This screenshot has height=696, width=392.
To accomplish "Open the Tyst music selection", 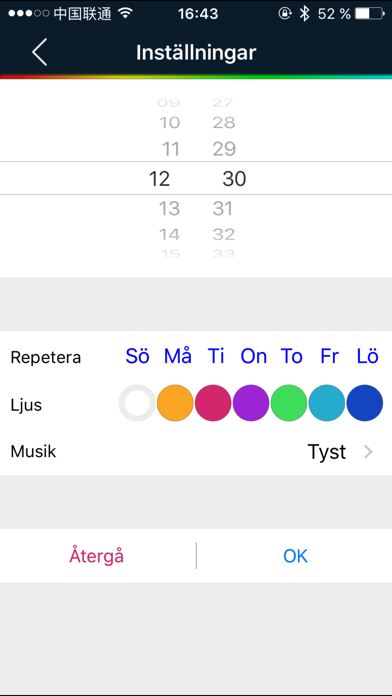I will (327, 452).
